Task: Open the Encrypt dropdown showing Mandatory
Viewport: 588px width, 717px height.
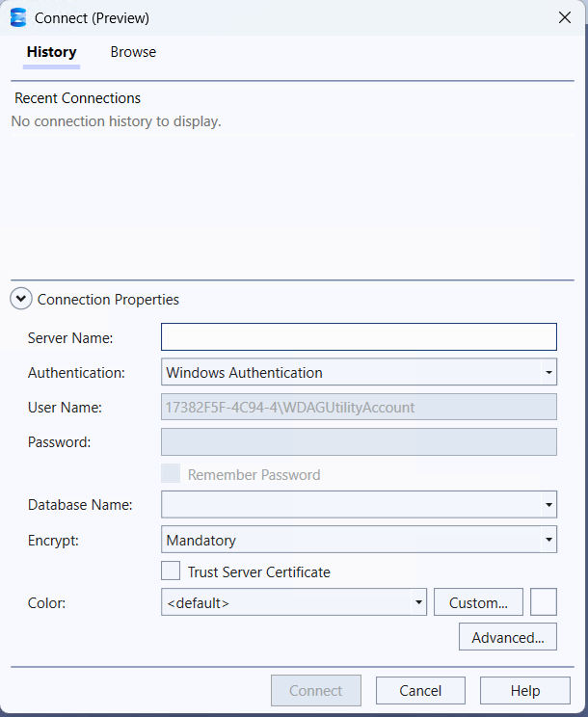Action: tap(359, 540)
